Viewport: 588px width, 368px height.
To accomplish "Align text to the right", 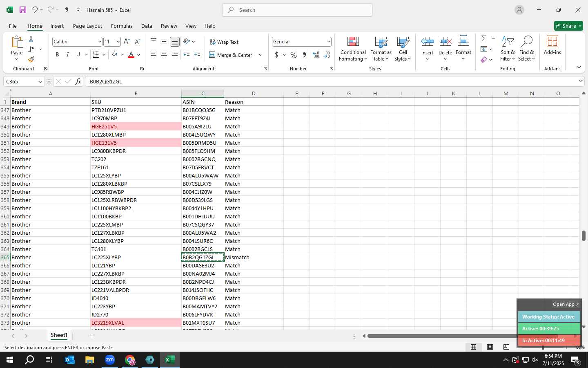I will pyautogui.click(x=174, y=55).
